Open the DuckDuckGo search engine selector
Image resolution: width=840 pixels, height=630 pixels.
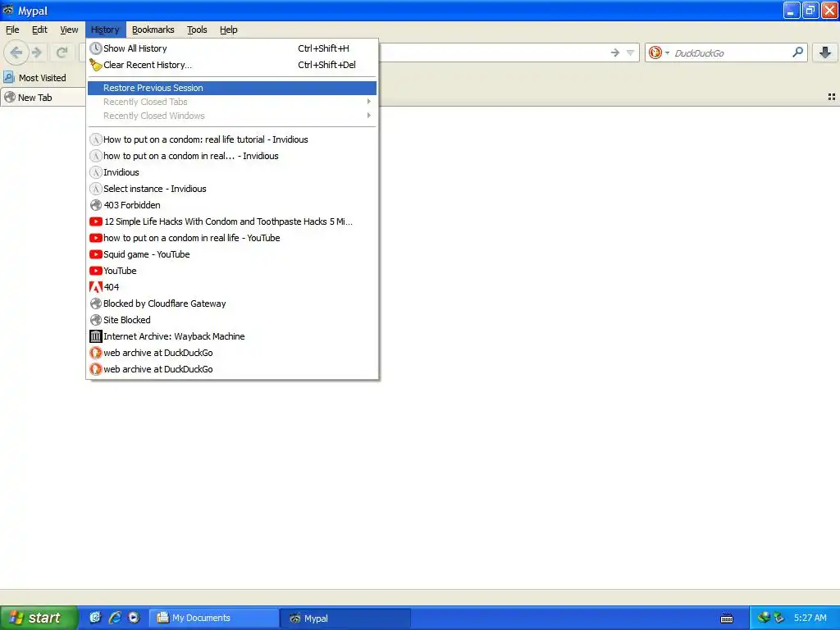pos(659,52)
